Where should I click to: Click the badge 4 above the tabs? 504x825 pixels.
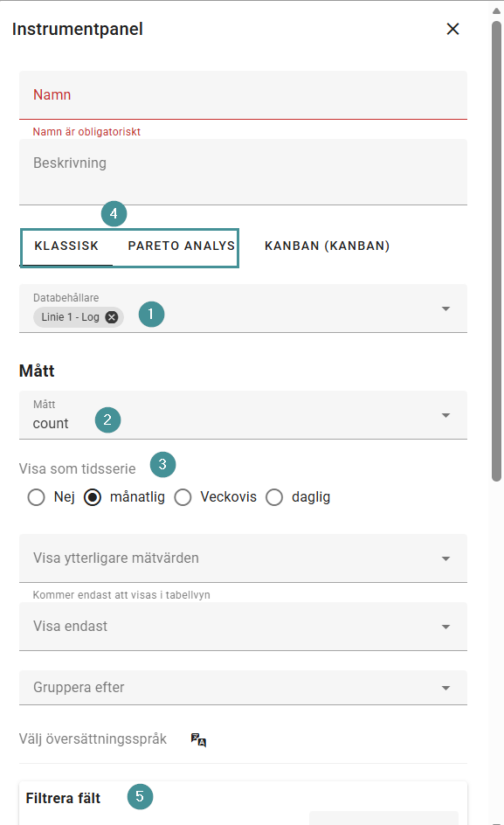coord(114,213)
